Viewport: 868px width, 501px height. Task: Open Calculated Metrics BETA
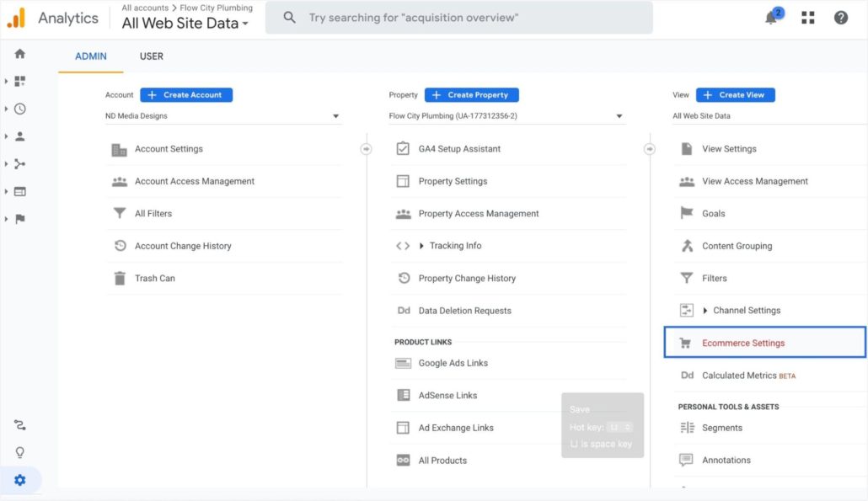(748, 376)
